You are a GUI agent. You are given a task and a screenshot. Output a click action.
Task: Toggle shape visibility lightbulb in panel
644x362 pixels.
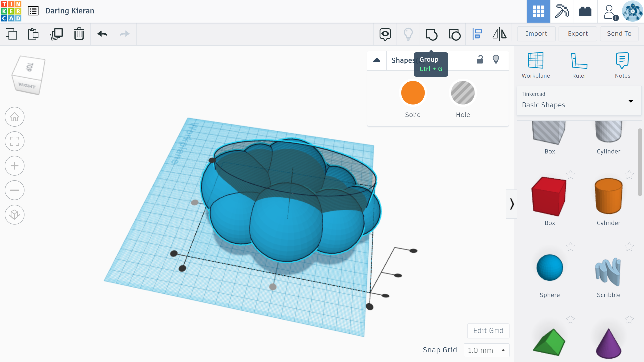(495, 60)
